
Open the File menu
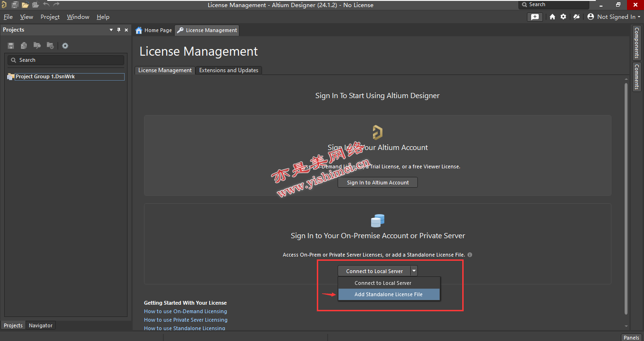click(8, 17)
